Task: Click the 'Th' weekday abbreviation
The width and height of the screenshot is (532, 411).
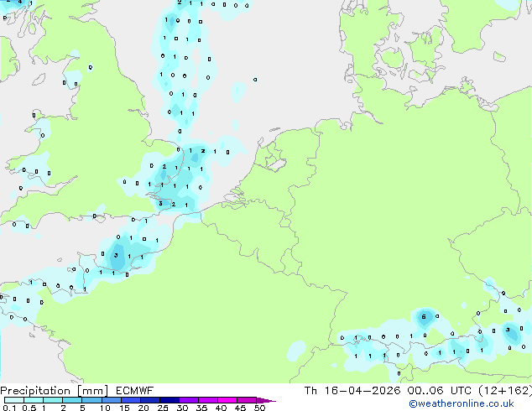Action: tap(310, 391)
